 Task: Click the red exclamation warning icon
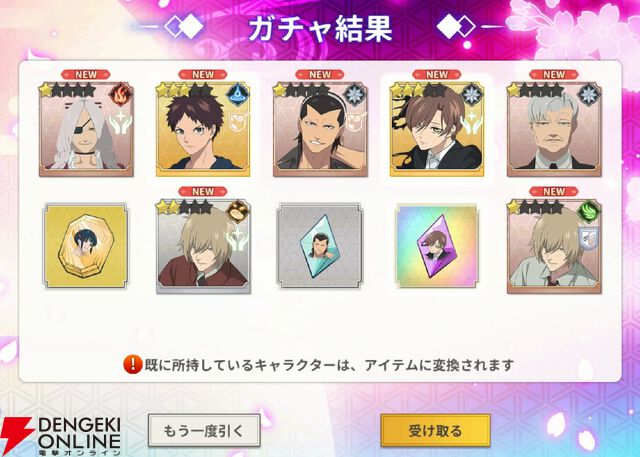133,364
